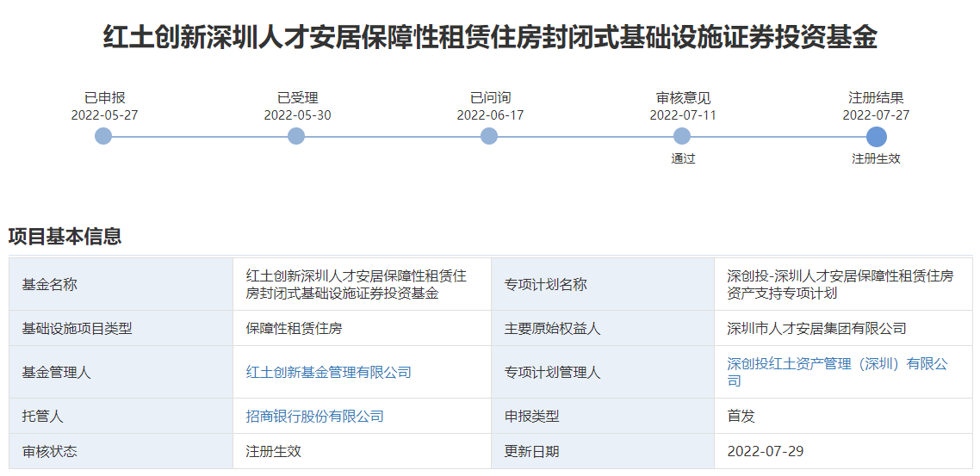Open the 招商银行股份有限公司 custodian link

click(314, 416)
